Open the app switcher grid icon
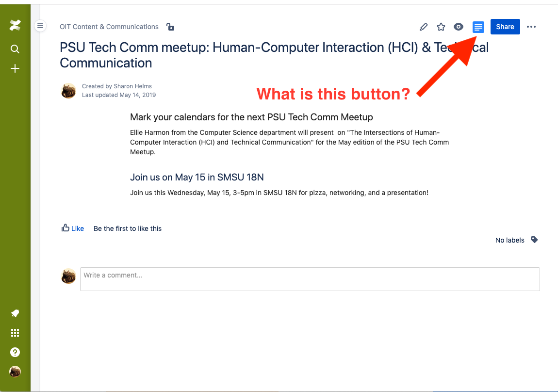 15,333
